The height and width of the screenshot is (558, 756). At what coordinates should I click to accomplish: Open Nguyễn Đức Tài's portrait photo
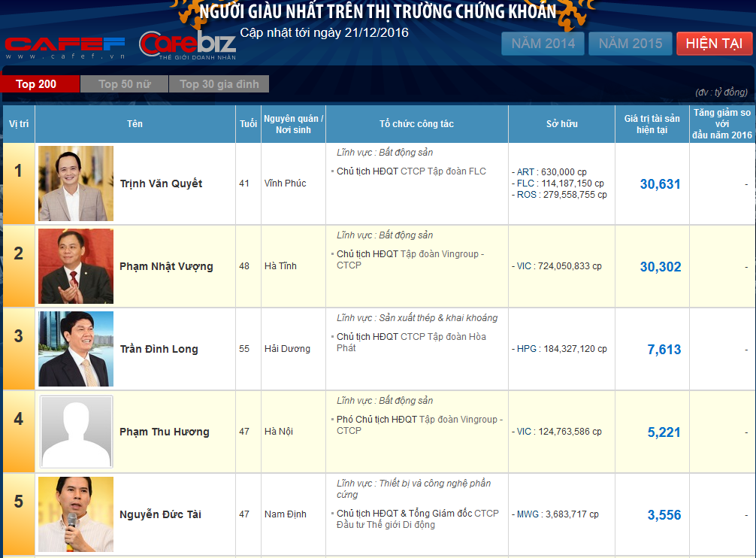click(x=76, y=514)
